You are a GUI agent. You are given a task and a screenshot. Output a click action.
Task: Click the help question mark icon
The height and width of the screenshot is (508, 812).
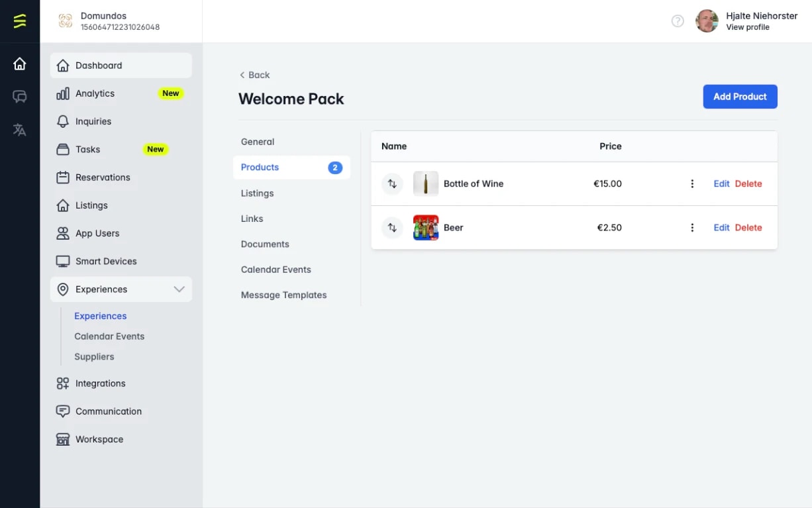(x=678, y=21)
